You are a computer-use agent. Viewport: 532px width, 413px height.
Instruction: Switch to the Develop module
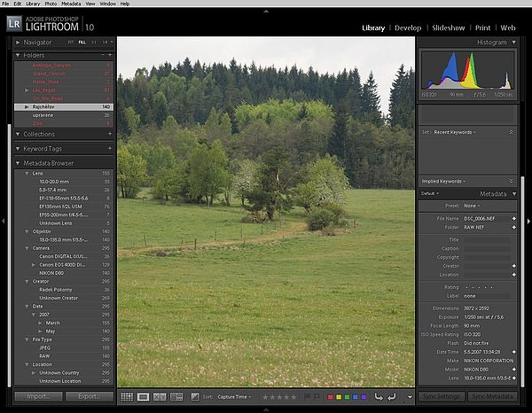[408, 27]
